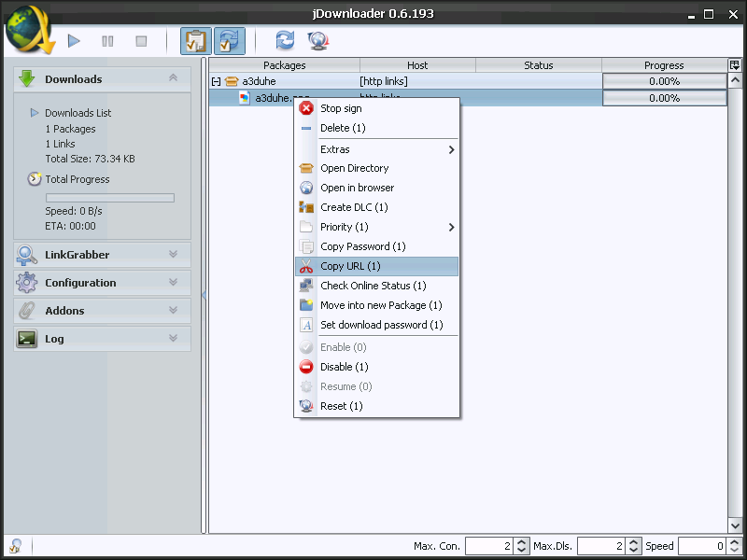Decrease Max. Con. with down arrow
747x560 pixels.
[x=522, y=550]
